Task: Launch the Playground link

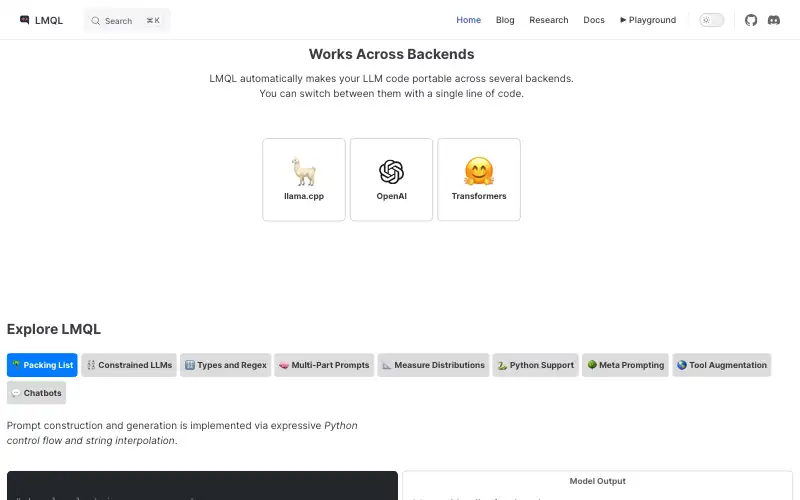Action: 647,20
